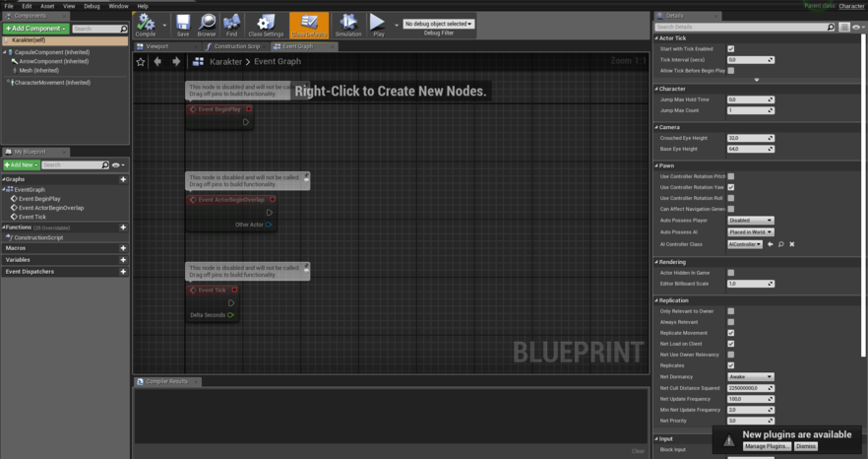
Task: Compile the blueprint
Action: pos(146,26)
